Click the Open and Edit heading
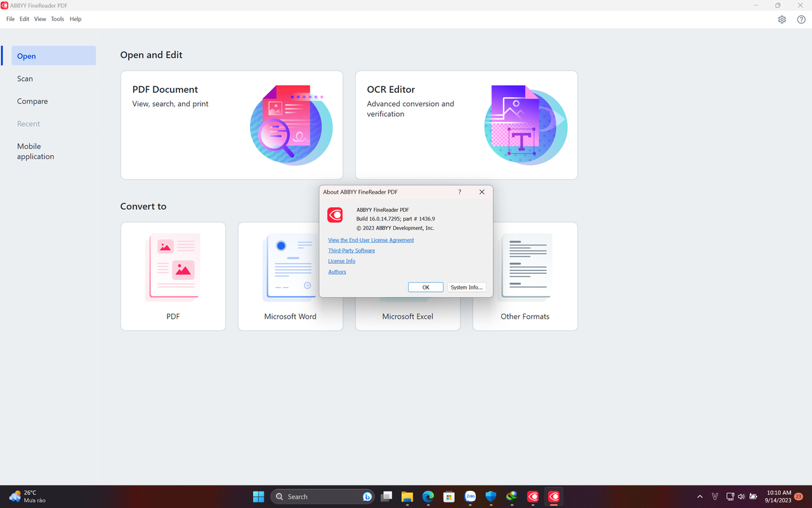The image size is (812, 508). (151, 55)
